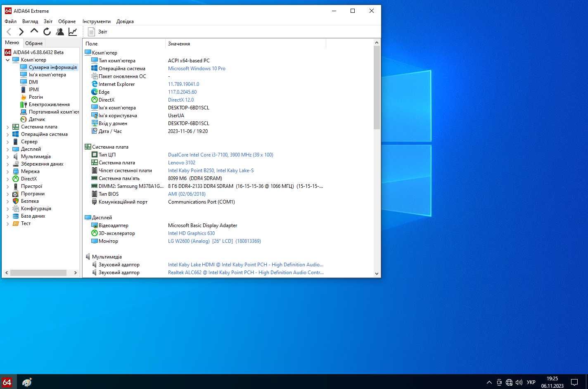The width and height of the screenshot is (588, 389).
Task: Select Сумарна інформація in the tree
Action: 52,67
